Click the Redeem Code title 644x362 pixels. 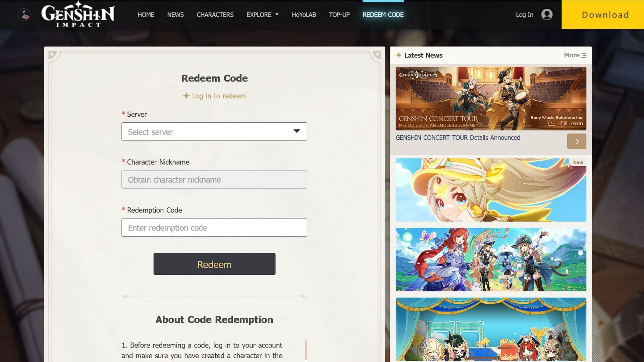[x=214, y=78]
